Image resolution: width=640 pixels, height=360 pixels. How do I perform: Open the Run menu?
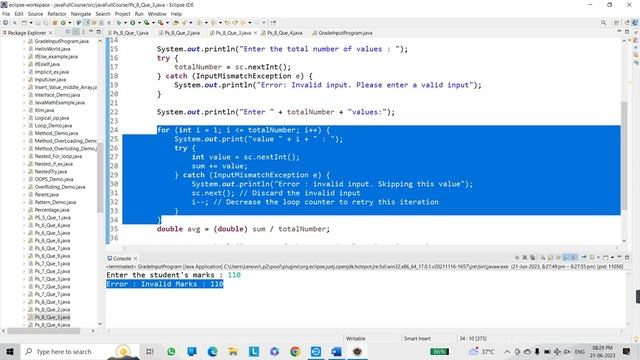point(139,14)
